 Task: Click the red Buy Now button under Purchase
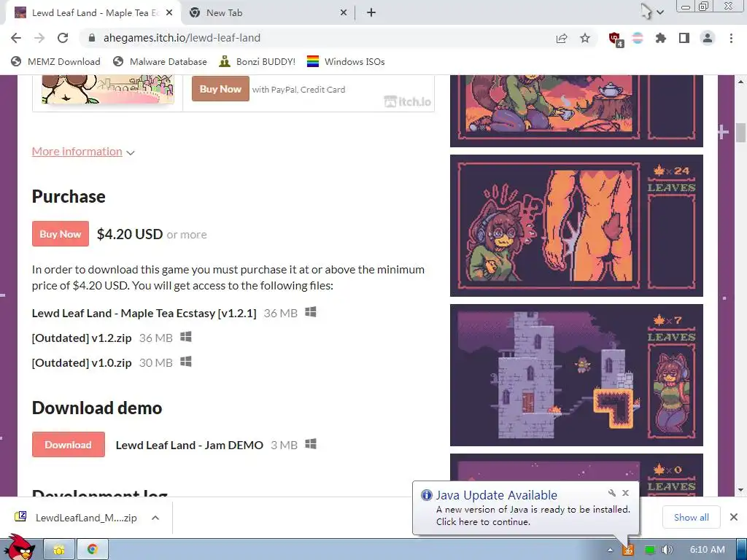pos(61,234)
